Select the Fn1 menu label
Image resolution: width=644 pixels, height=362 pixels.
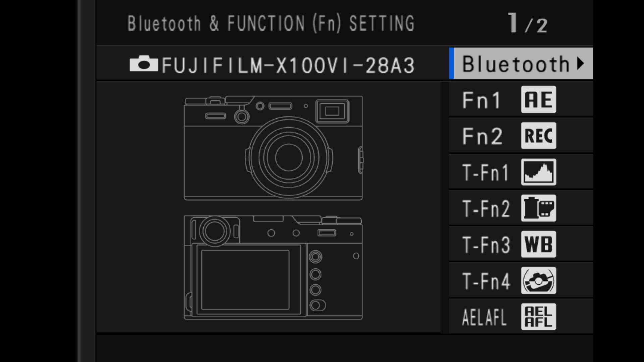481,100
